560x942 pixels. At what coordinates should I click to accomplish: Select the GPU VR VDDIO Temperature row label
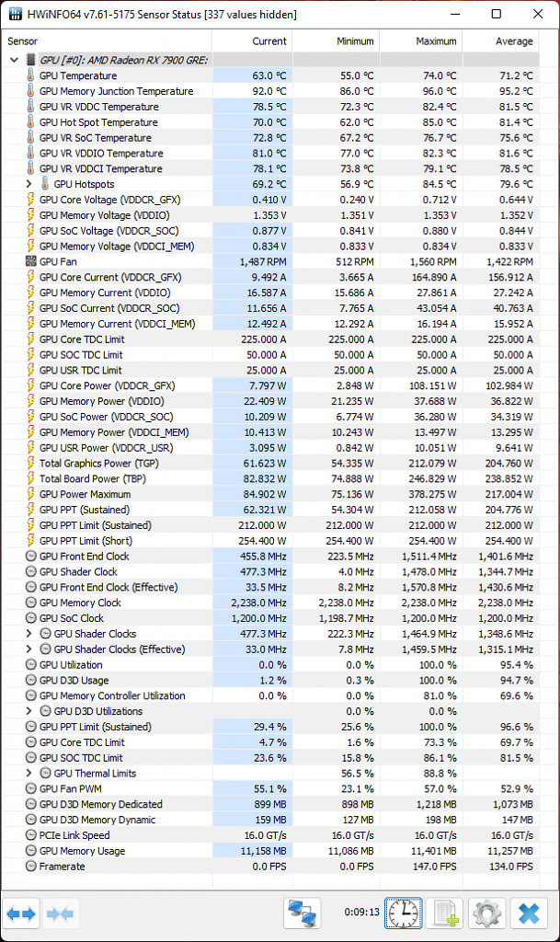pyautogui.click(x=101, y=154)
